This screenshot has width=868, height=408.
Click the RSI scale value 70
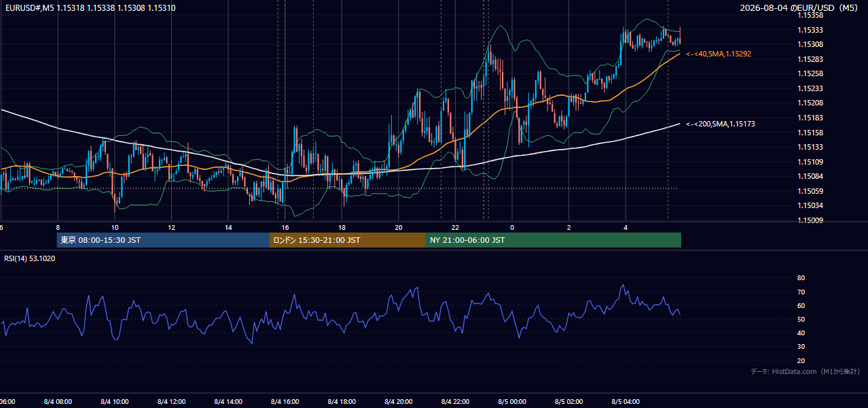tap(801, 292)
